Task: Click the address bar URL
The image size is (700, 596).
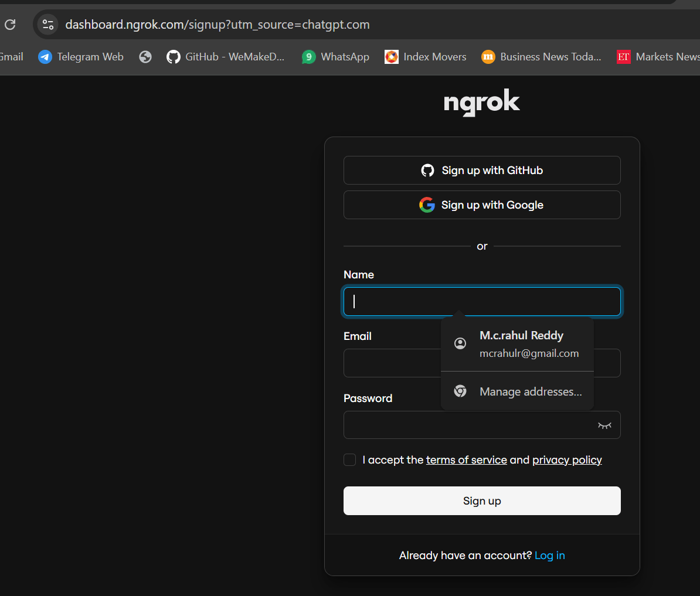Action: (217, 25)
